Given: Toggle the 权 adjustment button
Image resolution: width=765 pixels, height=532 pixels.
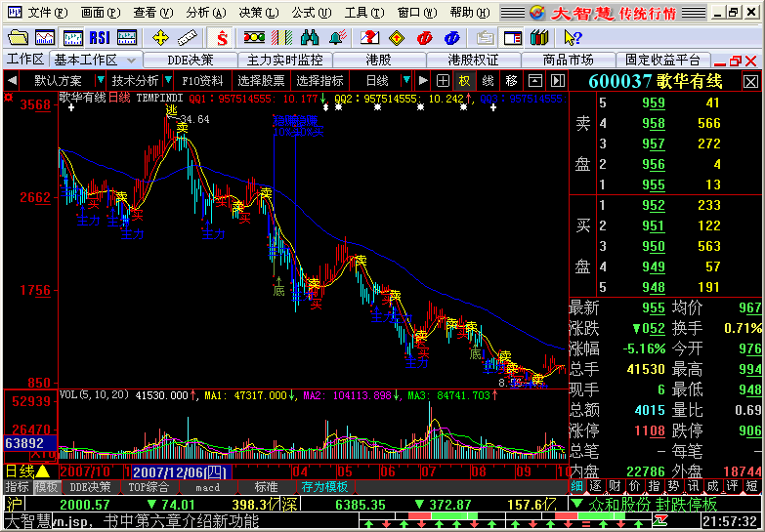Looking at the screenshot, I should (x=464, y=80).
